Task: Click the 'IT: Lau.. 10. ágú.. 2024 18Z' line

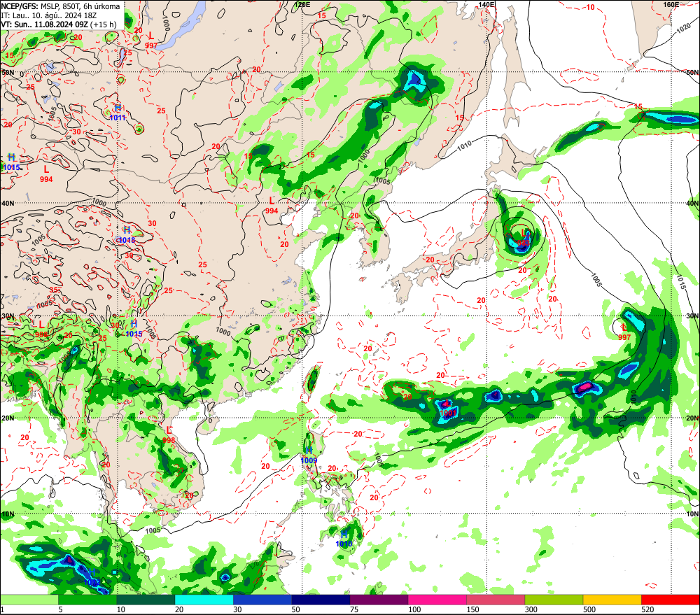Action: [49, 15]
